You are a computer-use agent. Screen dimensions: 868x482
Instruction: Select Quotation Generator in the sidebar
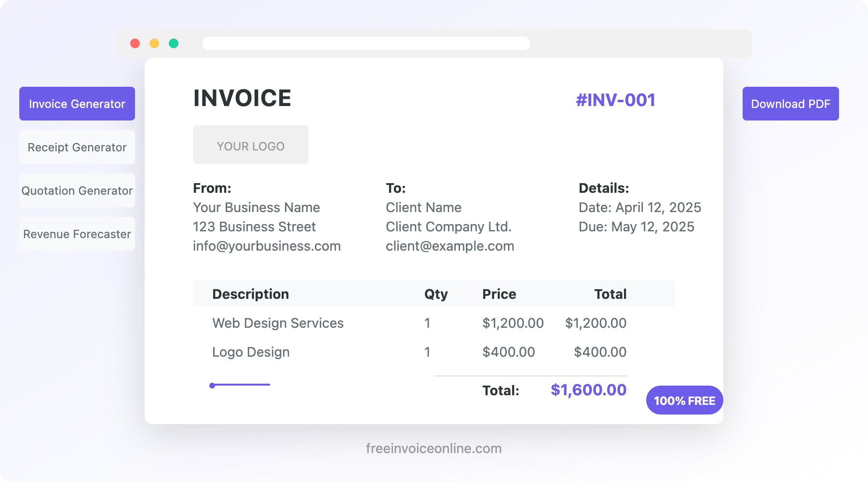click(x=77, y=190)
